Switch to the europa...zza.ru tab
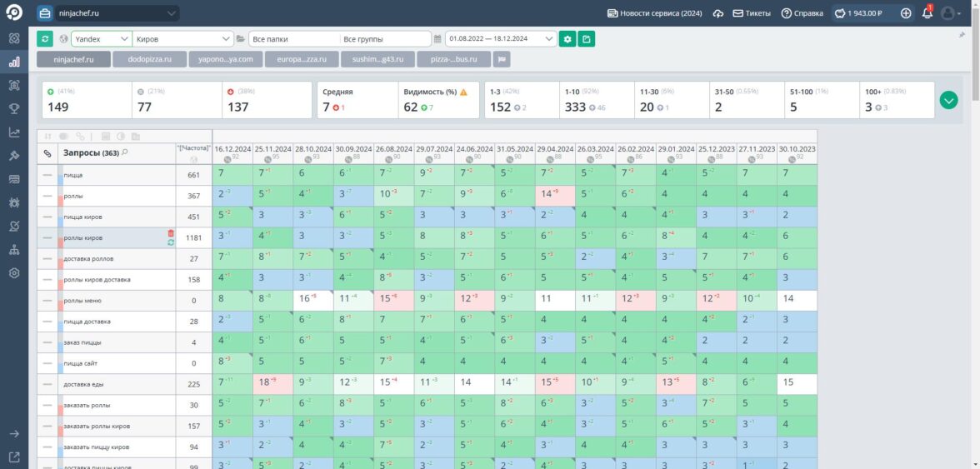 click(302, 59)
